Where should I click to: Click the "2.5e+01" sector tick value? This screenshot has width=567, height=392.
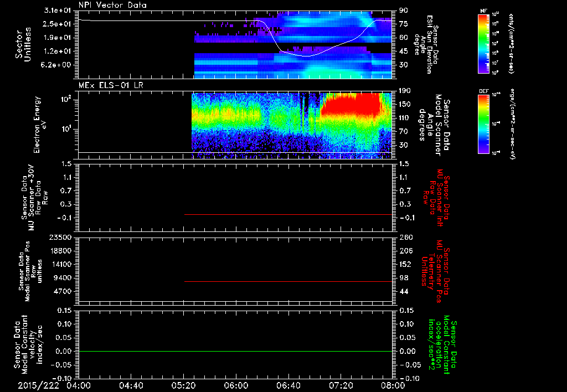tap(58, 24)
